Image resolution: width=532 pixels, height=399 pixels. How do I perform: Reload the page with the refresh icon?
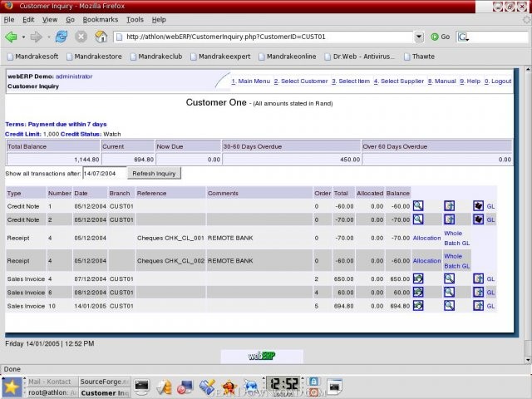[62, 37]
